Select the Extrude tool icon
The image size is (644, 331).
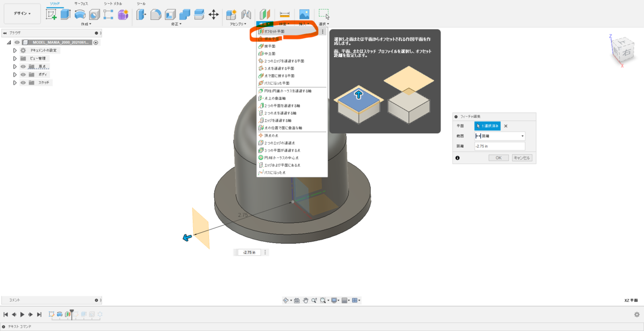[65, 15]
